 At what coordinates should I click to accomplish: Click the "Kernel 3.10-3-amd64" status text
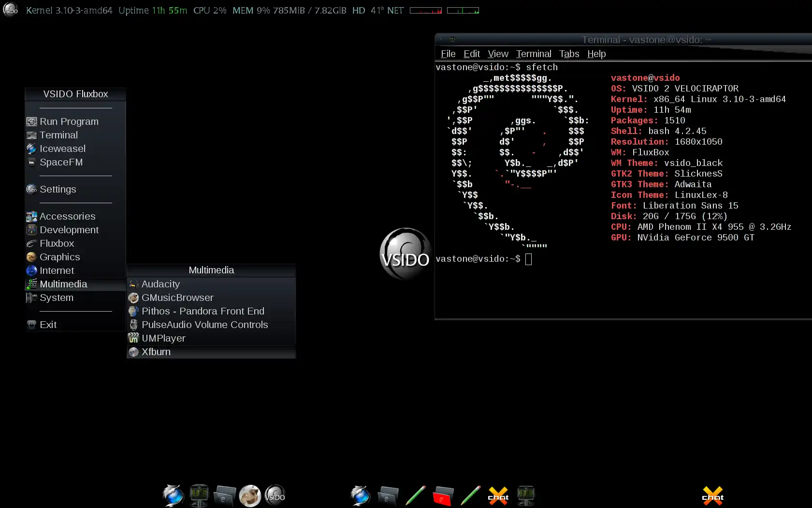pyautogui.click(x=69, y=10)
